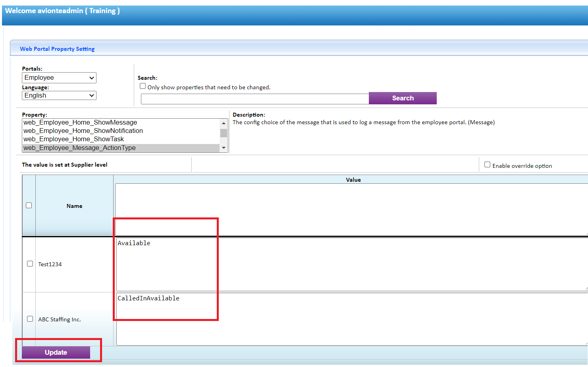The height and width of the screenshot is (367, 588).
Task: Click the Property list scrollbar thumb
Action: coord(224,133)
